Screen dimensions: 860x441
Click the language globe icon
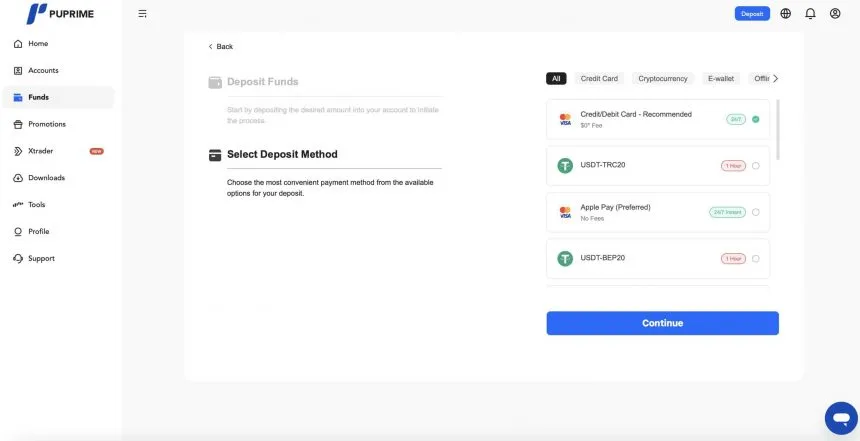point(785,14)
